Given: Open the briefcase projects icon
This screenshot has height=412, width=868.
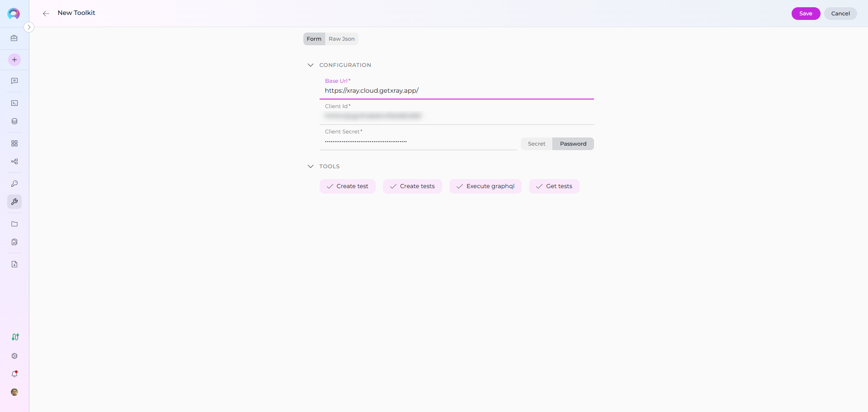Looking at the screenshot, I should (14, 38).
